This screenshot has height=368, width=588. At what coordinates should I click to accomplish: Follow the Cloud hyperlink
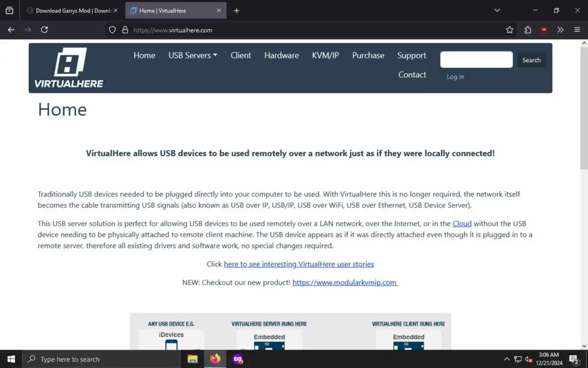coord(462,224)
